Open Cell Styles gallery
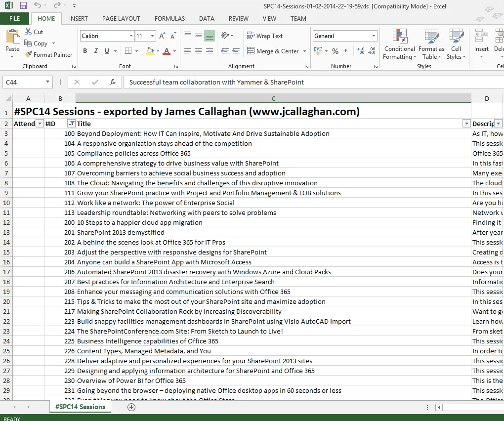 (456, 44)
